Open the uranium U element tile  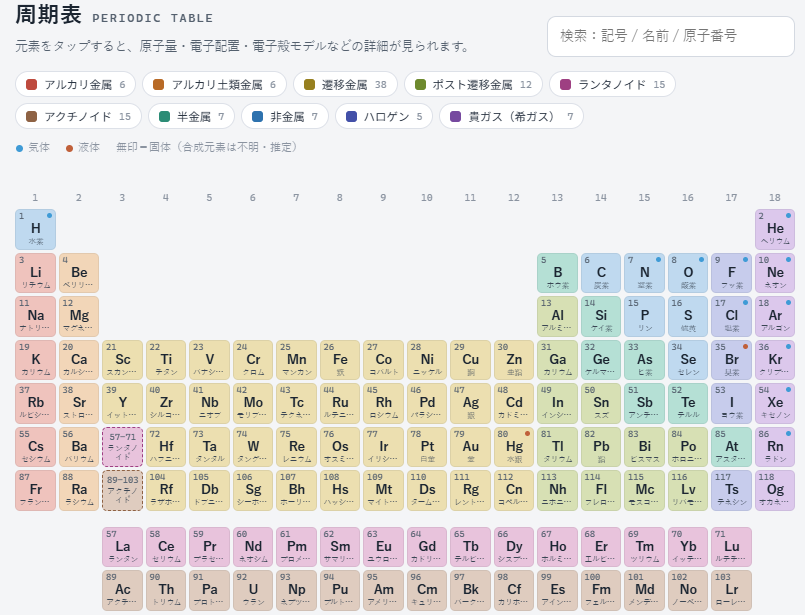253,590
